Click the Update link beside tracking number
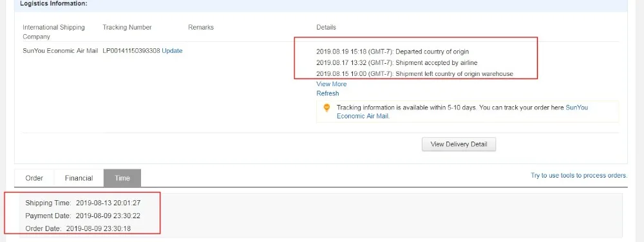 tap(172, 51)
